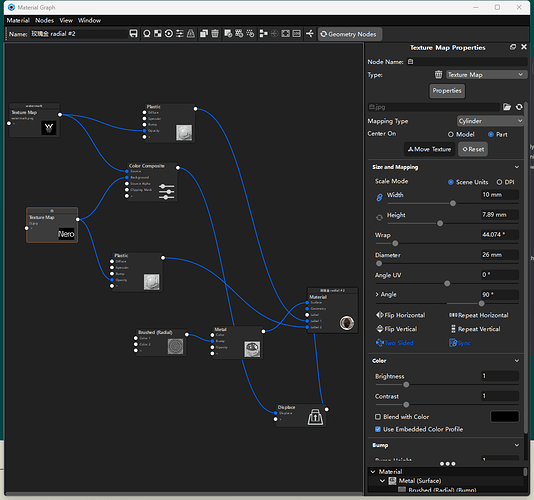The image size is (534, 500).
Task: Click the save material icon in toolbar
Action: point(133,34)
